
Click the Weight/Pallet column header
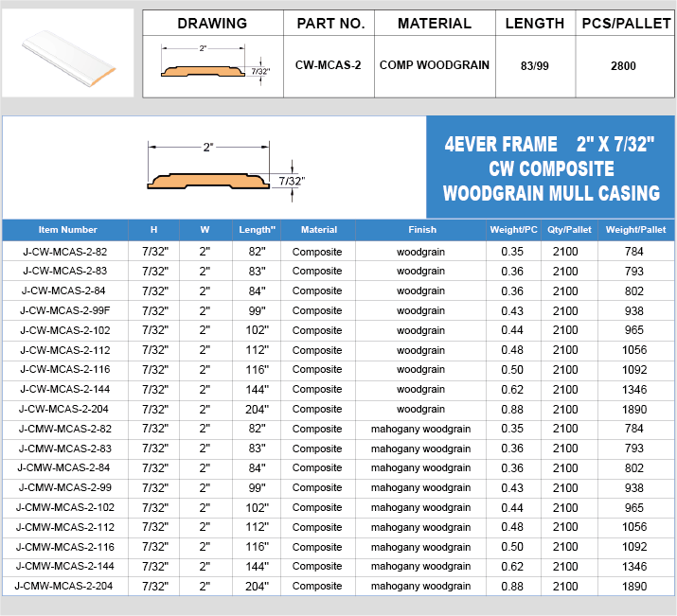coord(635,230)
